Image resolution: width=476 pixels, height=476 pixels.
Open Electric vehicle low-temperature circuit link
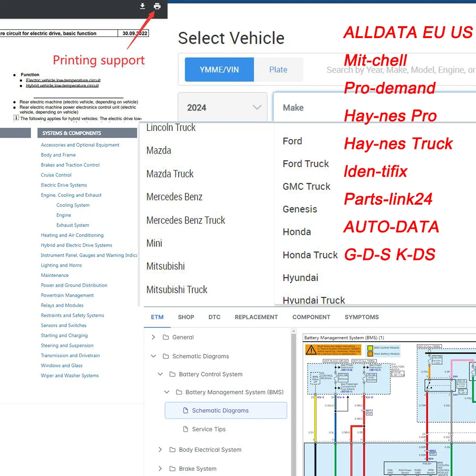click(x=63, y=80)
